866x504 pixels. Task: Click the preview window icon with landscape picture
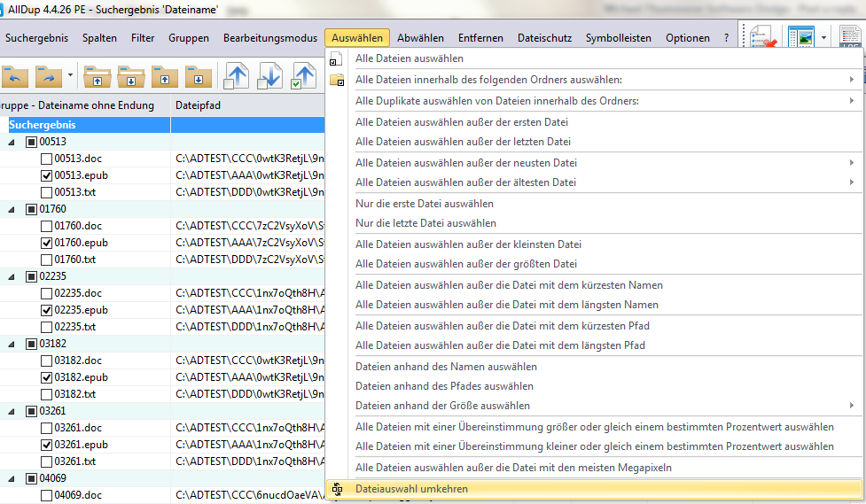point(801,38)
